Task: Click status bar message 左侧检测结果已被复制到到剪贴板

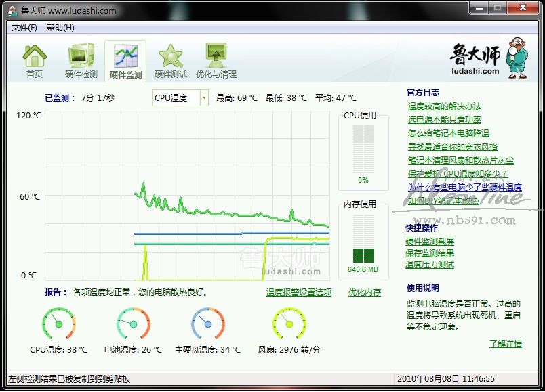Action: [69, 379]
